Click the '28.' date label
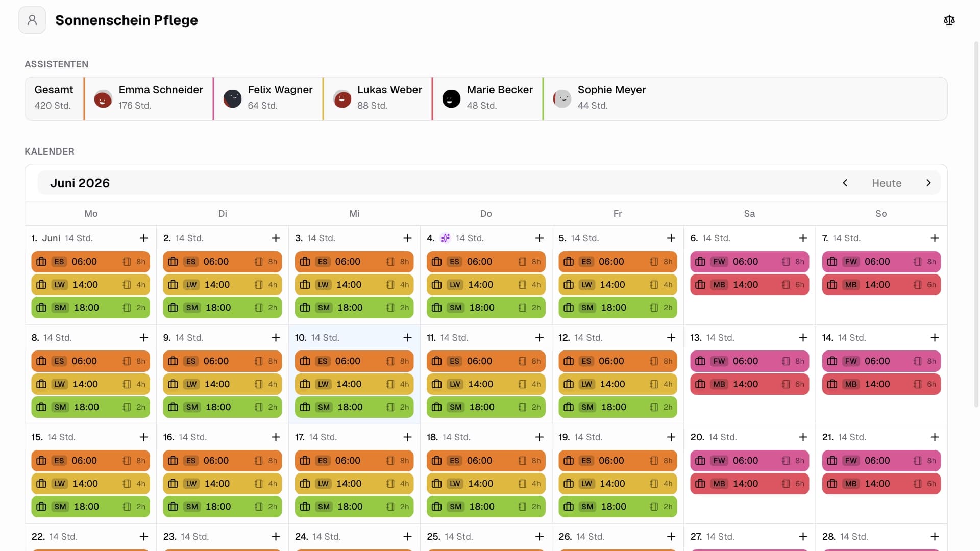Screen dimensions: 980x551 coord(829,537)
